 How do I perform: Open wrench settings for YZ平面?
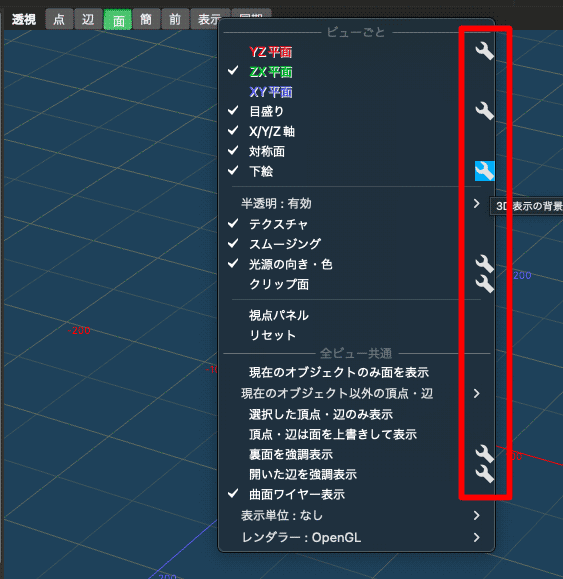pyautogui.click(x=484, y=51)
